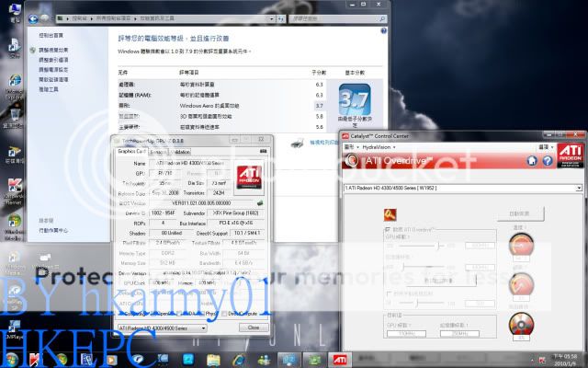Open 控制台首頁 Control Panel home link
The height and width of the screenshot is (368, 588).
tap(51, 35)
